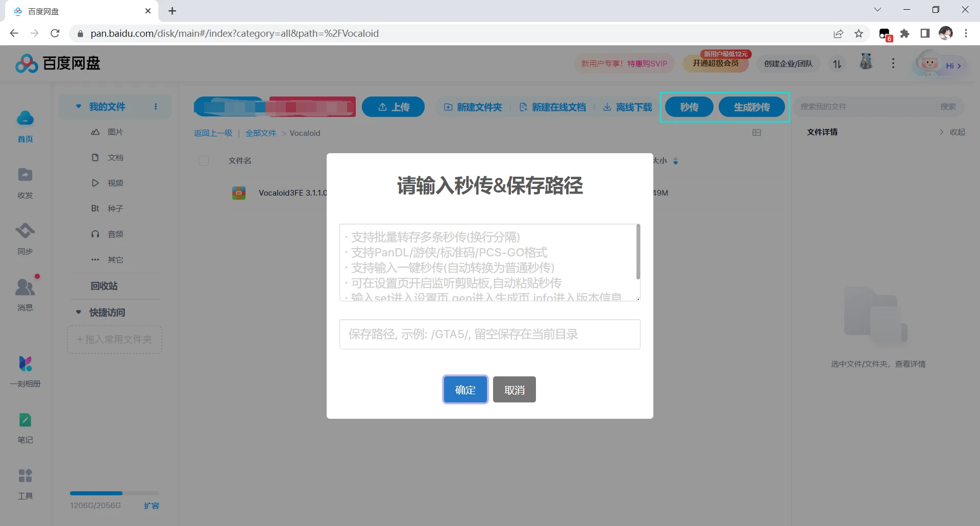
Task: Click the browser bookmark star icon
Action: click(x=859, y=34)
